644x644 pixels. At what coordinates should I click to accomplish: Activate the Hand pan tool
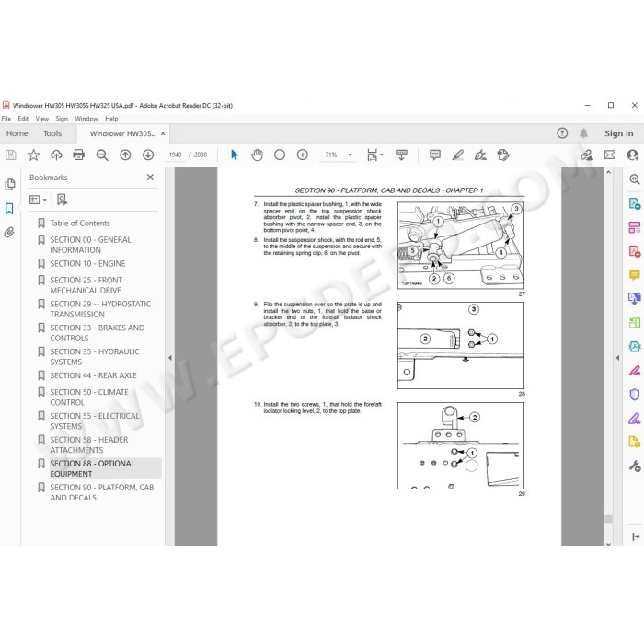click(x=257, y=155)
